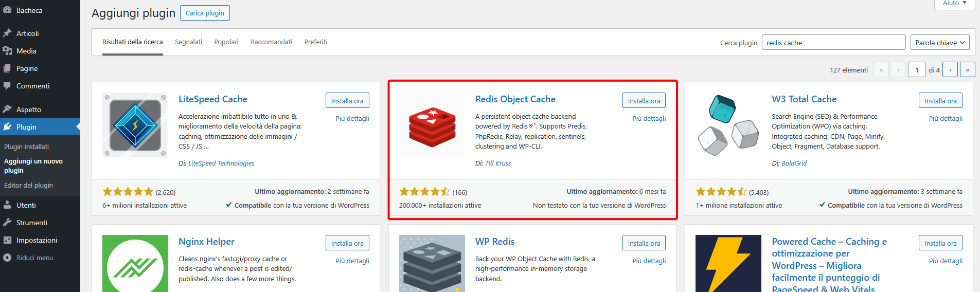Click the Utenti user icon
The image size is (980, 292).
(x=7, y=205)
